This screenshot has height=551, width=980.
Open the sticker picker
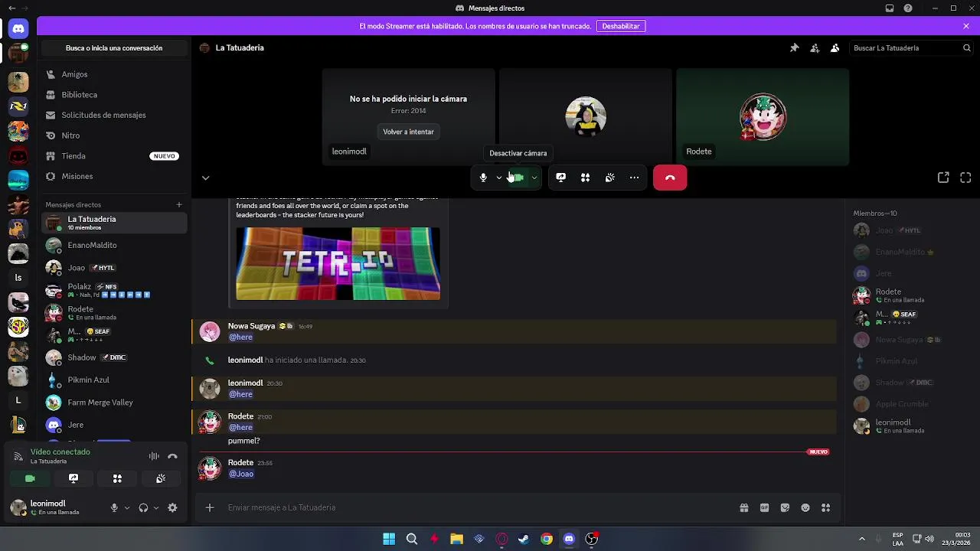pos(785,507)
